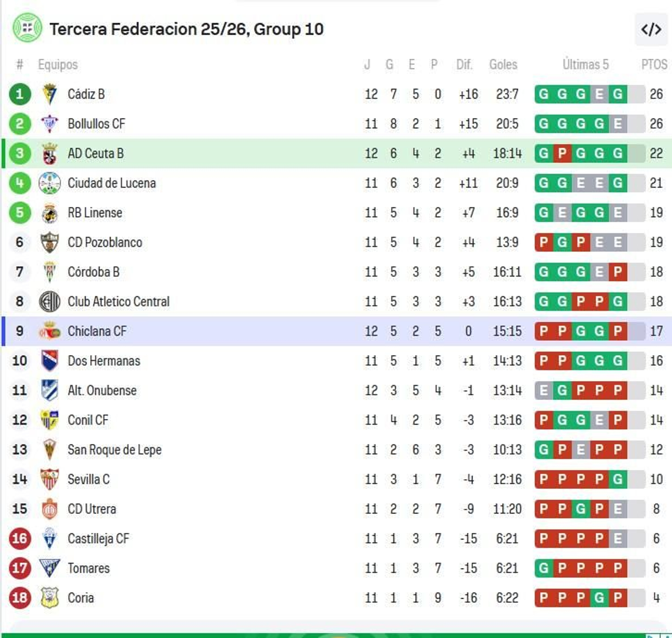Click the latest G result for Cádiz B
This screenshot has width=672, height=638.
[617, 94]
